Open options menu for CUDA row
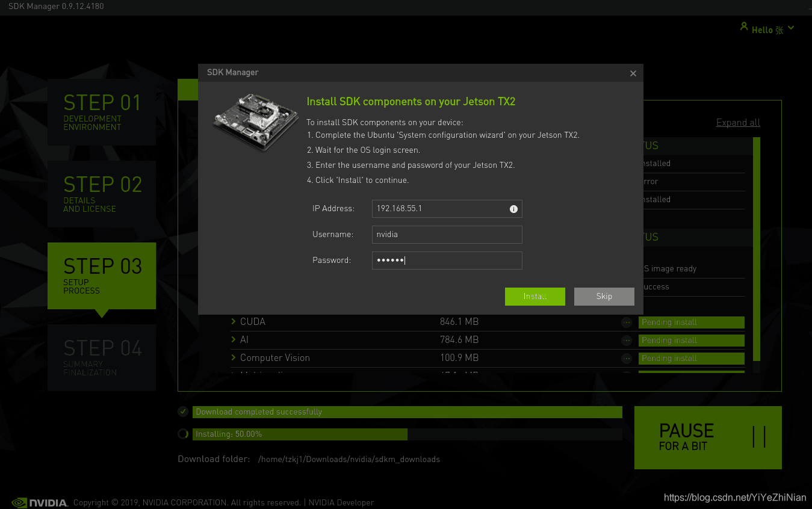This screenshot has width=812, height=509. [x=627, y=322]
